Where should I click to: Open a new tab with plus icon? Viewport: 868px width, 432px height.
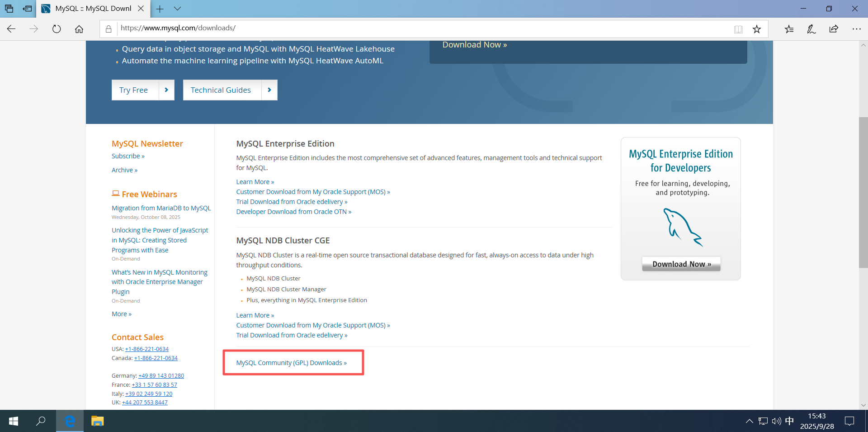(x=160, y=9)
